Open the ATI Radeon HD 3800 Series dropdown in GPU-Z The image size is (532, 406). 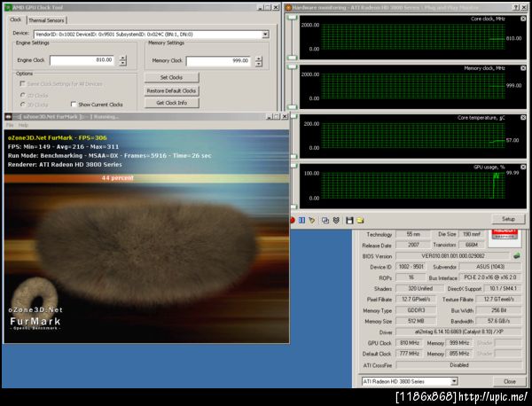454,381
